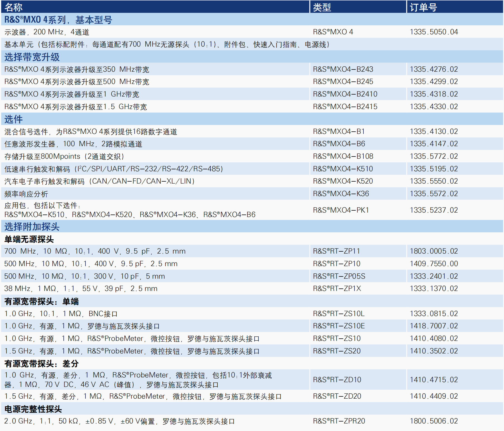
Task: Click the 订单号 column header
Action: tap(423, 7)
